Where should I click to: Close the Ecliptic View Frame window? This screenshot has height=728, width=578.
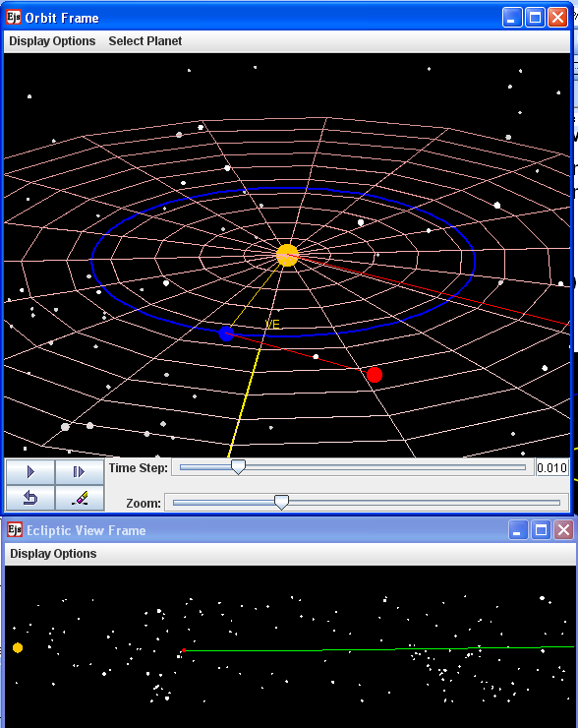[x=563, y=529]
